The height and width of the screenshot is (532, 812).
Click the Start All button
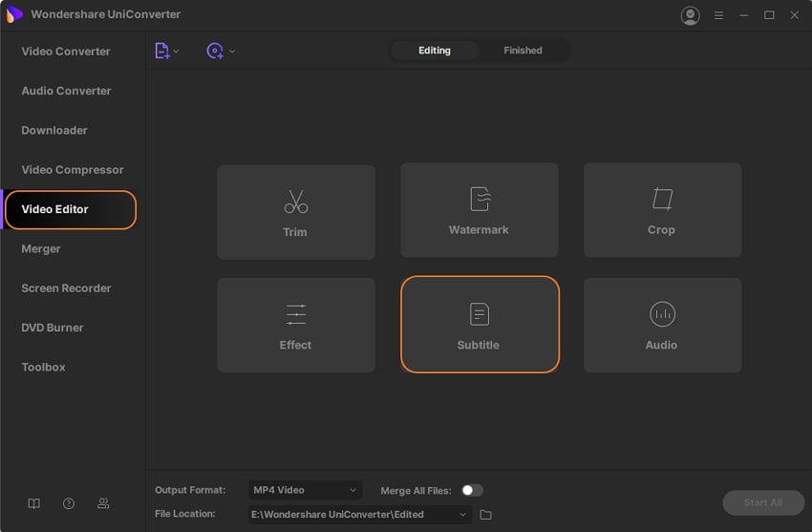point(763,502)
